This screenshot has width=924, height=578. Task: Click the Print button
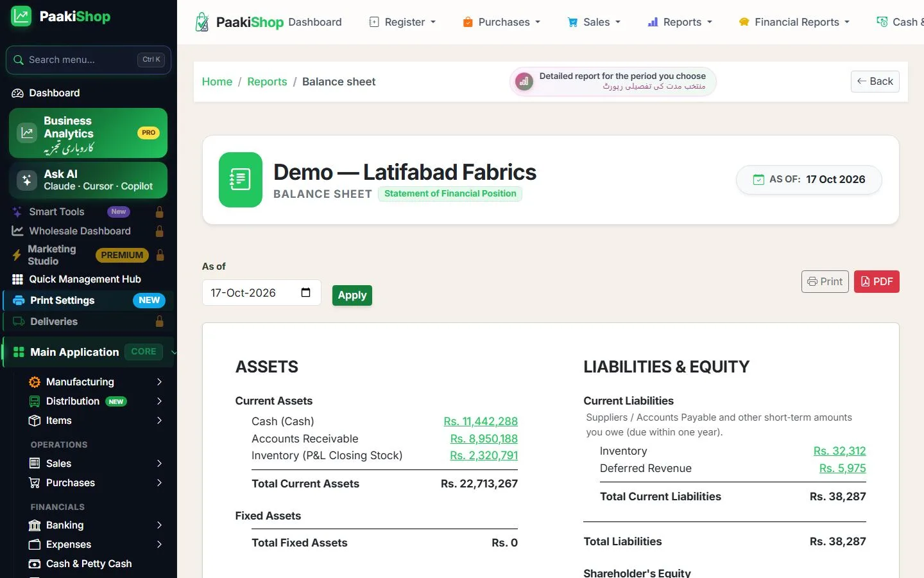tap(825, 281)
